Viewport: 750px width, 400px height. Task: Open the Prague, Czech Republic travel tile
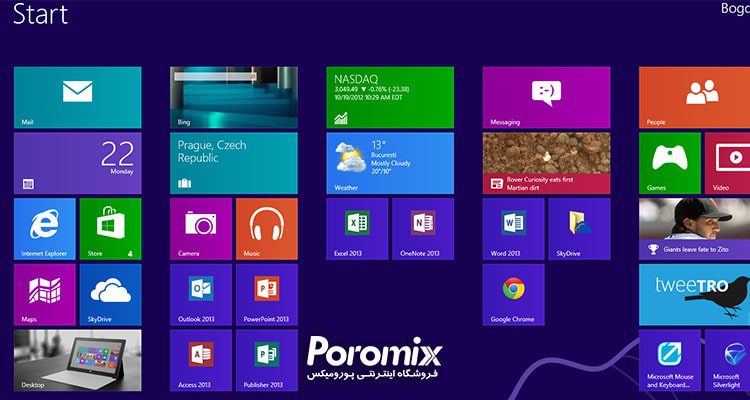(x=234, y=163)
